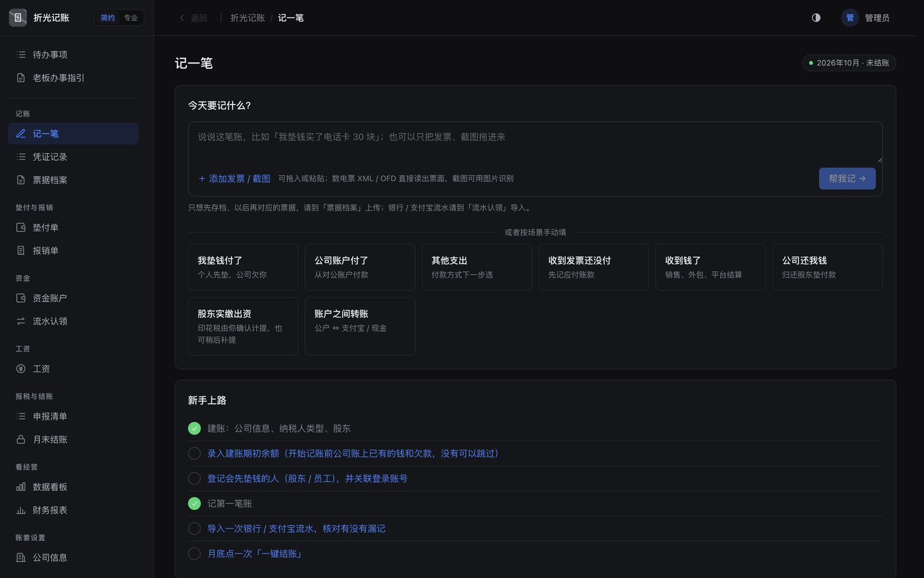Open 待办事项 in sidebar

(x=73, y=54)
